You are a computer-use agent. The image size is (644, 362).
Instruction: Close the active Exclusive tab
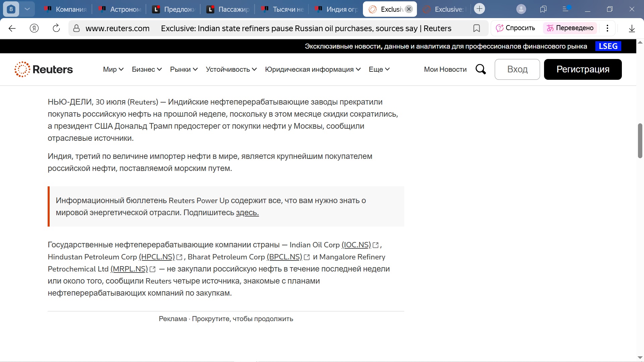(409, 9)
